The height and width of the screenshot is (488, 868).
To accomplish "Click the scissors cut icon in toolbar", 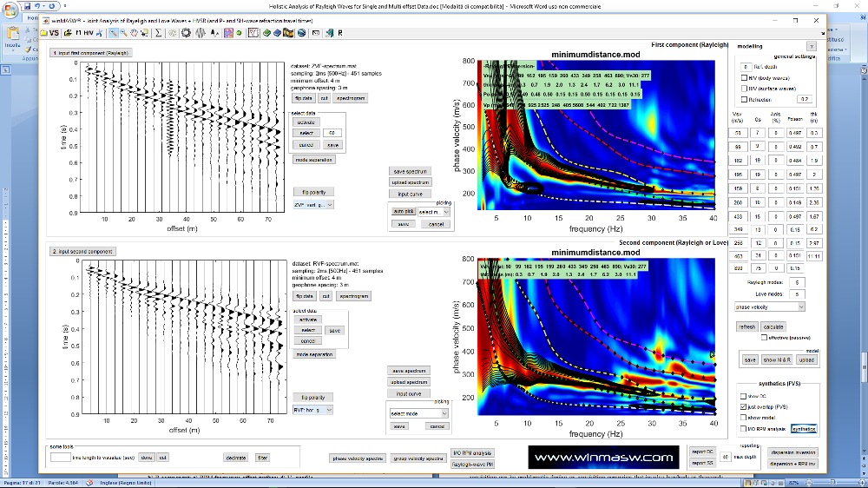I will pos(100,33).
